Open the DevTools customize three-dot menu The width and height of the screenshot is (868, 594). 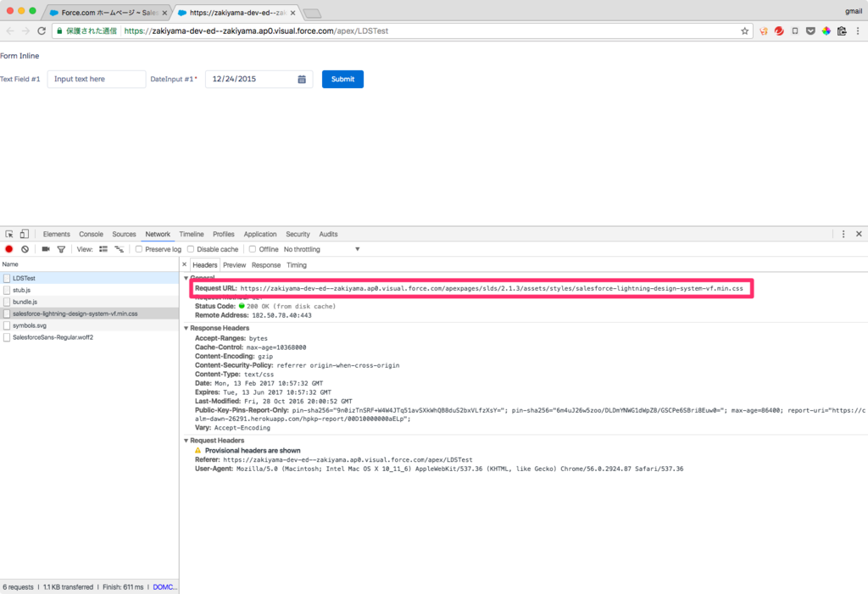tap(843, 234)
